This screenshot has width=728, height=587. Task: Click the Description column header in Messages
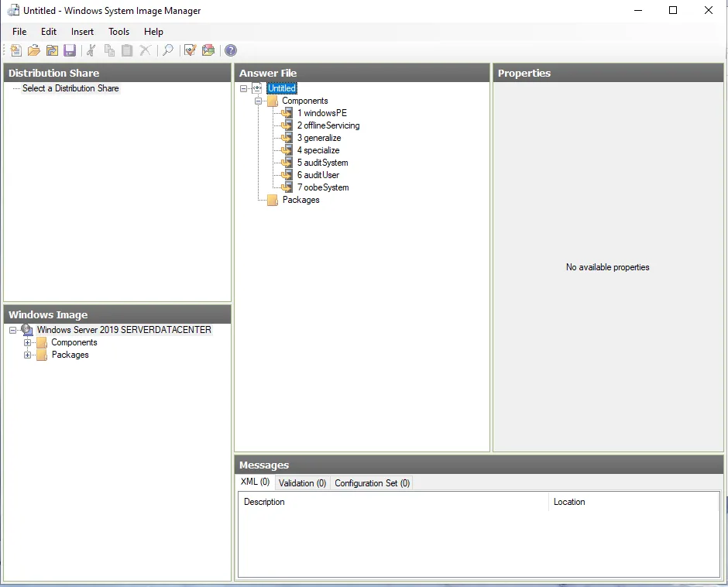click(x=393, y=502)
